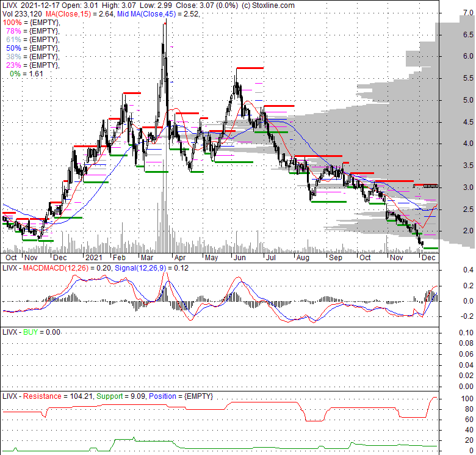Click the 50% = {EMPTY} level label

click(33, 48)
